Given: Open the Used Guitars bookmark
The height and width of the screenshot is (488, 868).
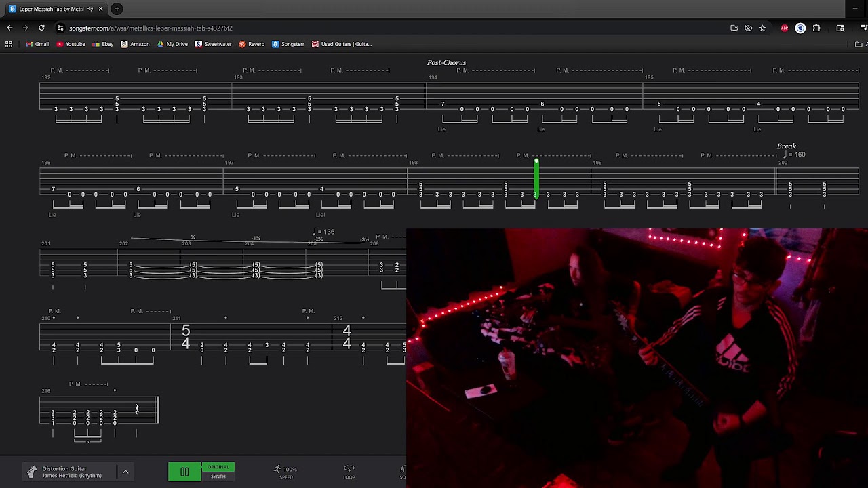Looking at the screenshot, I should coord(342,44).
